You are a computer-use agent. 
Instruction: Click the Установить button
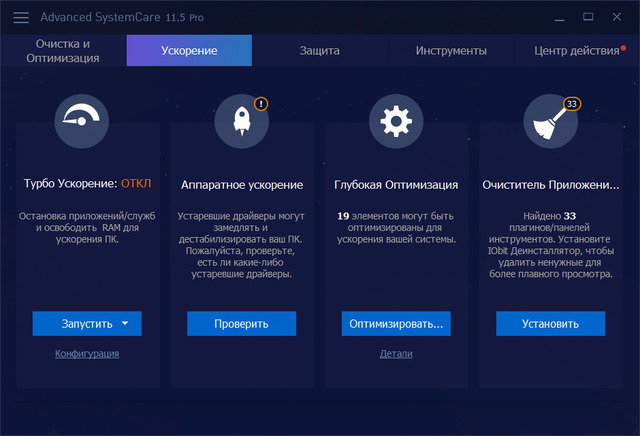point(550,324)
